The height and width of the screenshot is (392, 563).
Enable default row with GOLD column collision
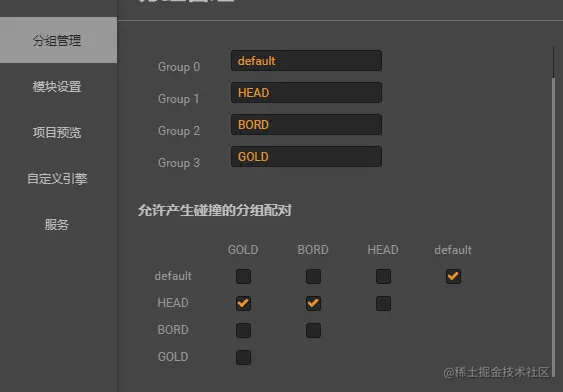click(243, 276)
